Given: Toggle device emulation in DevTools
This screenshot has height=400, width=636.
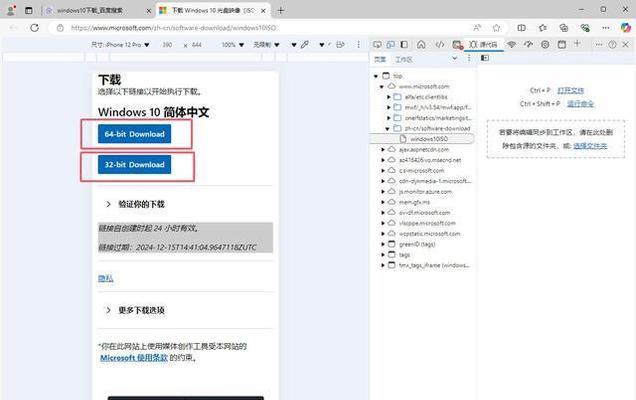Looking at the screenshot, I should tap(391, 45).
